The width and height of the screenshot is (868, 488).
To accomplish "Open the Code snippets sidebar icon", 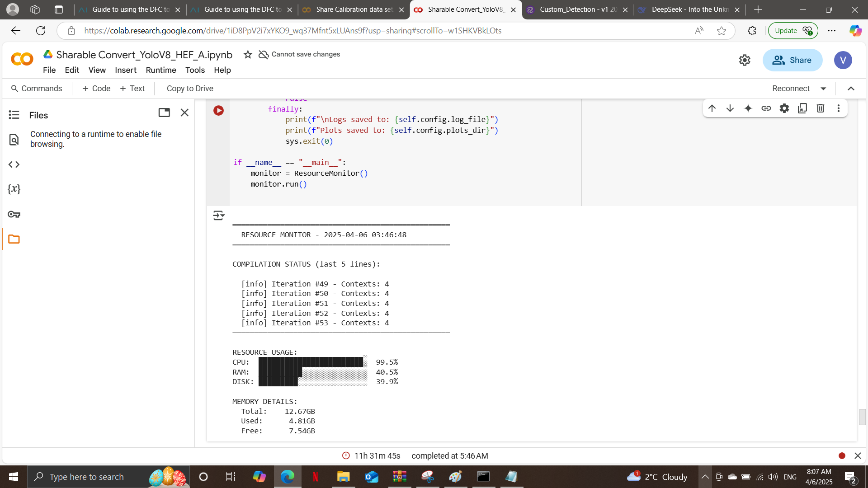I will [x=14, y=164].
